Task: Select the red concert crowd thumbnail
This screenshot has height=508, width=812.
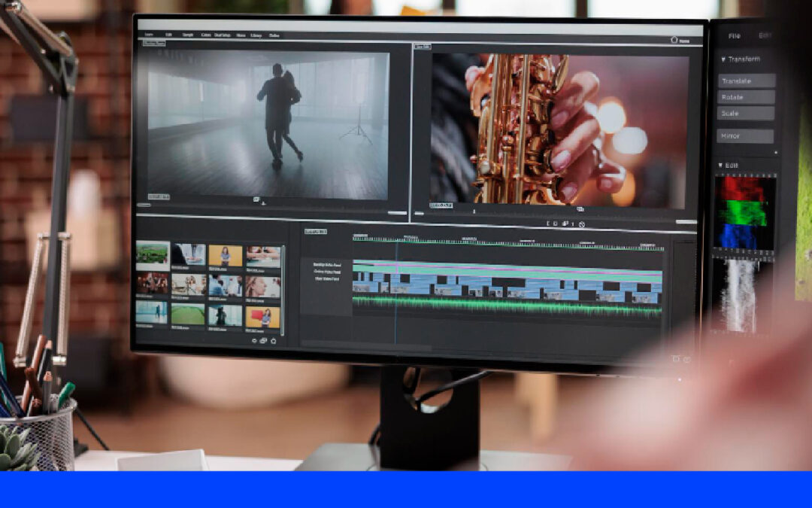Action: pyautogui.click(x=152, y=283)
